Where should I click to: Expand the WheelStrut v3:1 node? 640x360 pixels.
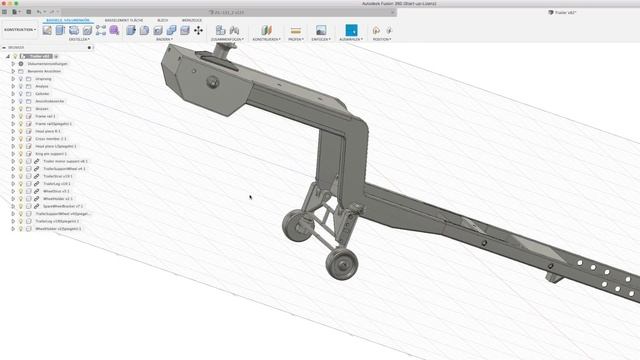coord(13,191)
